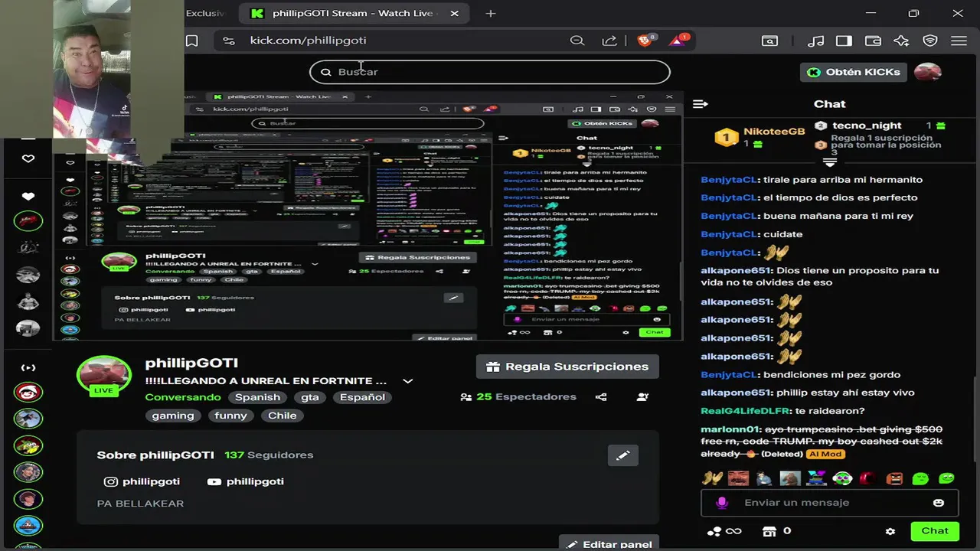980x551 pixels.
Task: Open the phillipgoti Instagram link
Action: [x=142, y=481]
